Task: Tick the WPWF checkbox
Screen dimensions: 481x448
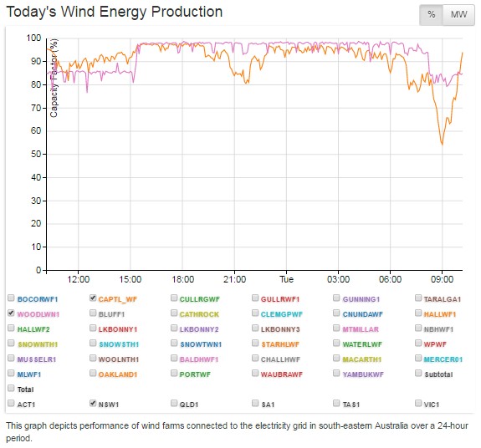Action: click(x=418, y=343)
